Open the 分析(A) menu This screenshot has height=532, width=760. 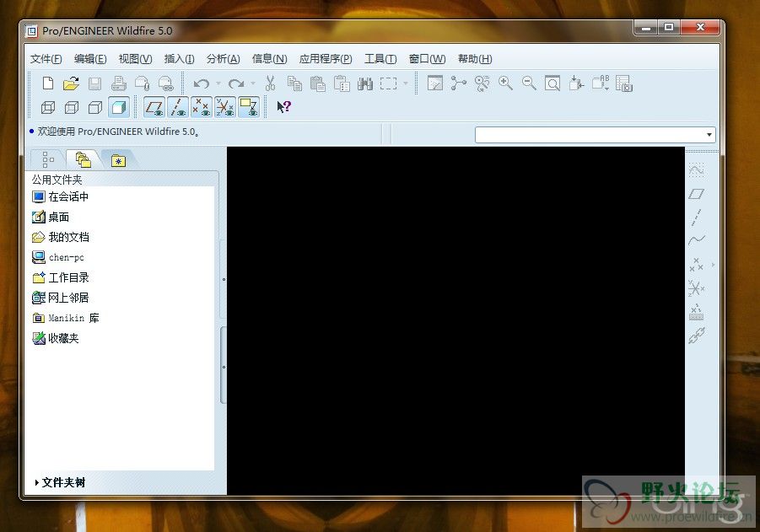[x=223, y=59]
